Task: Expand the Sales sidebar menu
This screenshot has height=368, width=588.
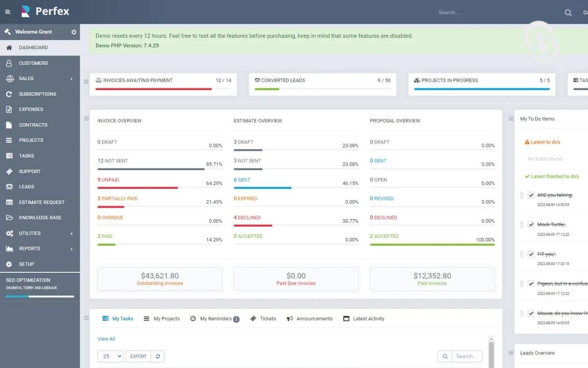Action: tap(29, 79)
